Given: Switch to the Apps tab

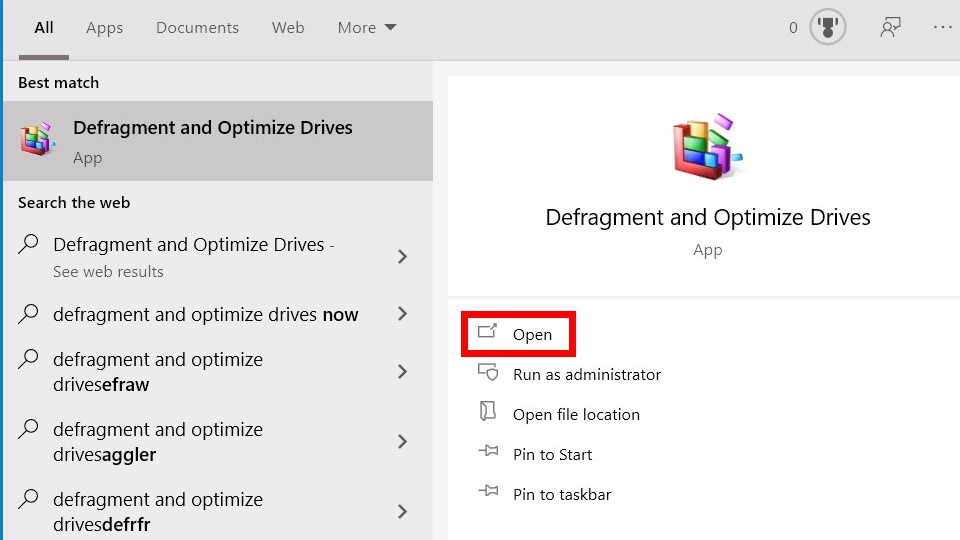Looking at the screenshot, I should click(x=104, y=28).
